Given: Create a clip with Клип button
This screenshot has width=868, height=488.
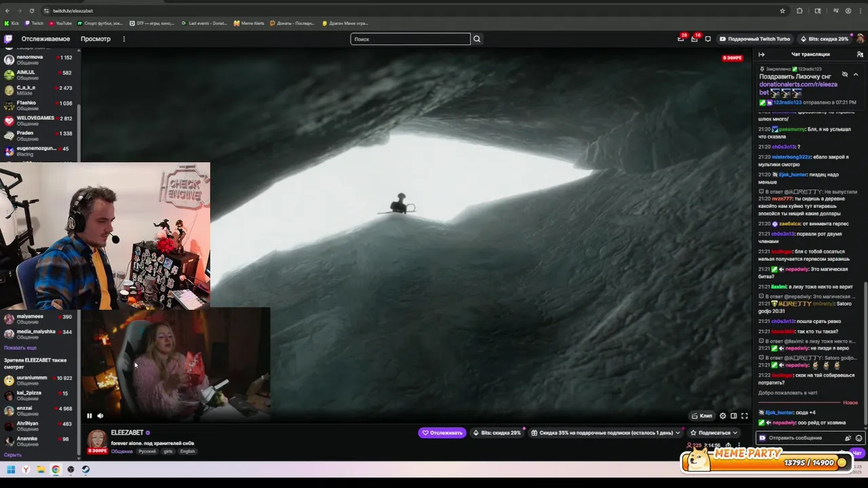Looking at the screenshot, I should [701, 415].
